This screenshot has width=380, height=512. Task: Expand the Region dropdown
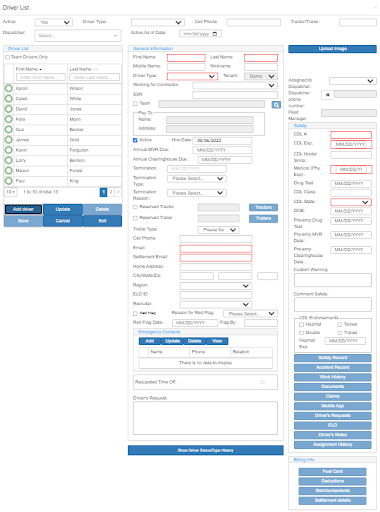tap(216, 286)
